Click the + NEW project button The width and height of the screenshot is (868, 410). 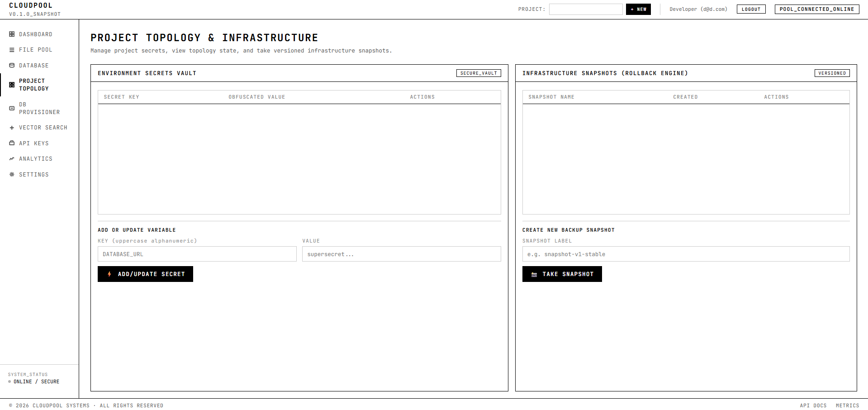[x=638, y=9]
